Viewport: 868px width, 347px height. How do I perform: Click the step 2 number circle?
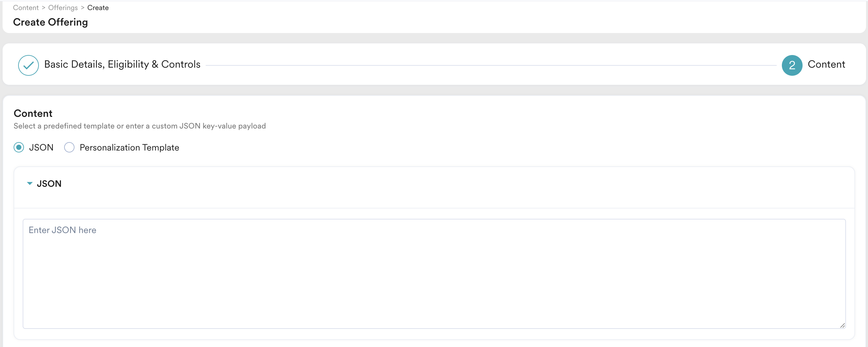792,65
